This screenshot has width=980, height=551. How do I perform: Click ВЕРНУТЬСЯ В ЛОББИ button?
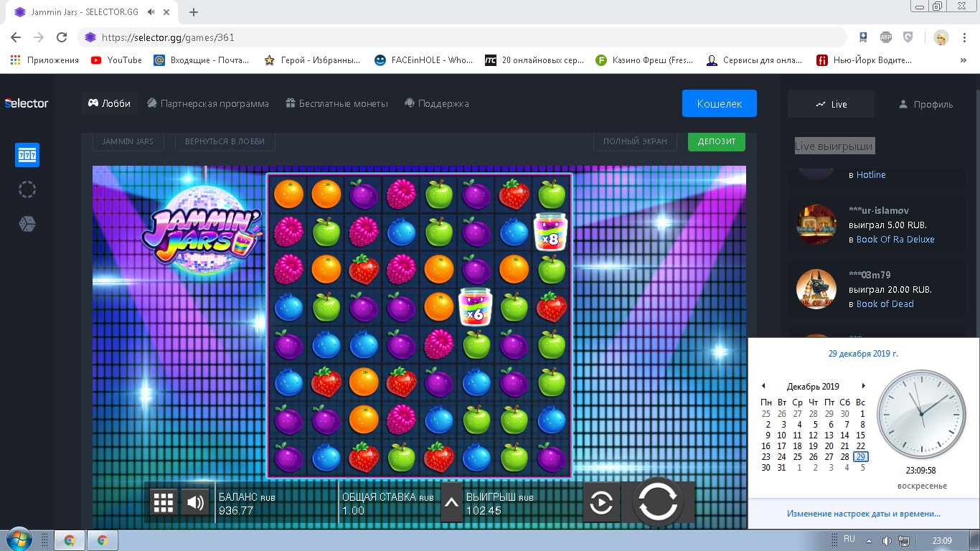click(225, 141)
